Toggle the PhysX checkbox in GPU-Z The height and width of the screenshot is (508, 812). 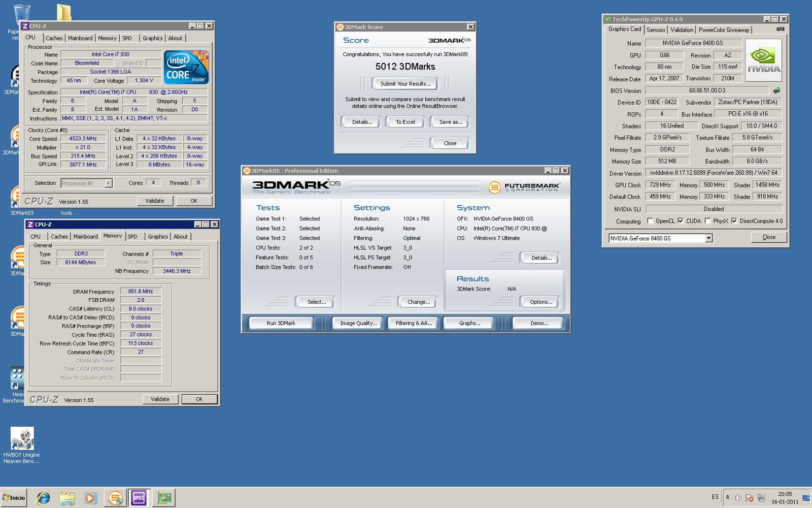[x=707, y=221]
